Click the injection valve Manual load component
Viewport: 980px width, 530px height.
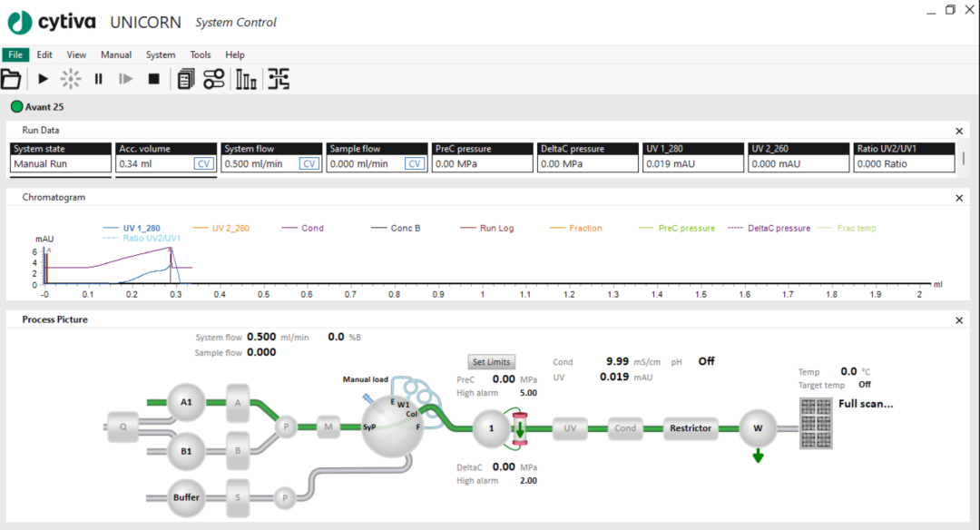(x=392, y=427)
